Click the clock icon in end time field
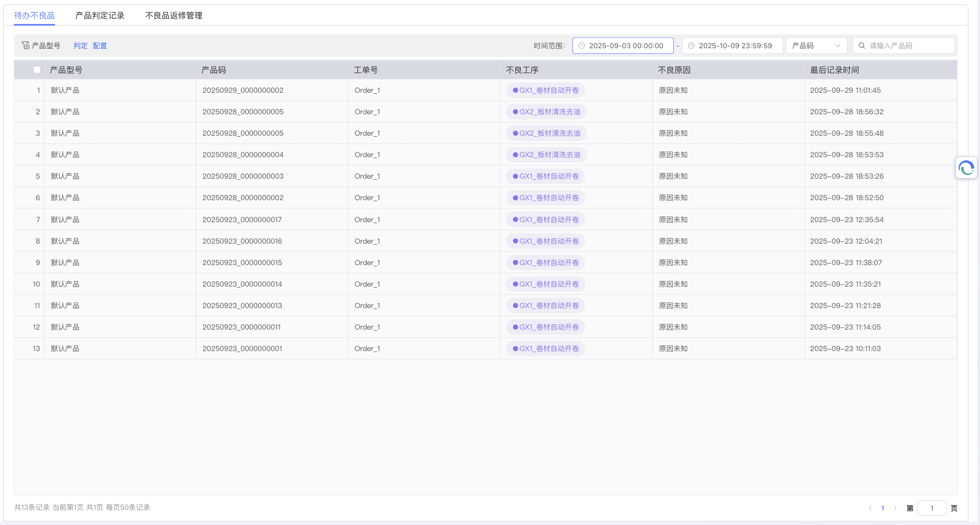This screenshot has width=980, height=525. click(691, 46)
